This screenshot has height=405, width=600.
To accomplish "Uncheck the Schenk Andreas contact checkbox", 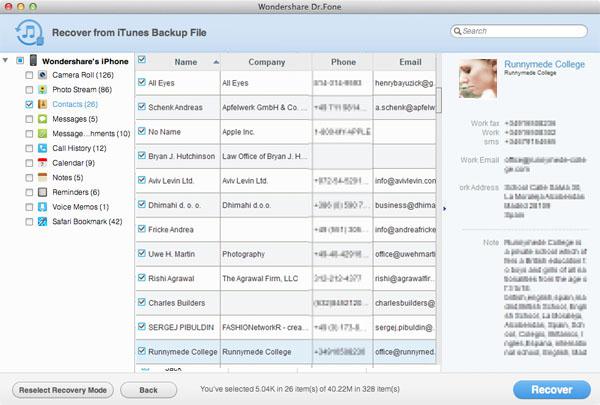I will point(142,106).
